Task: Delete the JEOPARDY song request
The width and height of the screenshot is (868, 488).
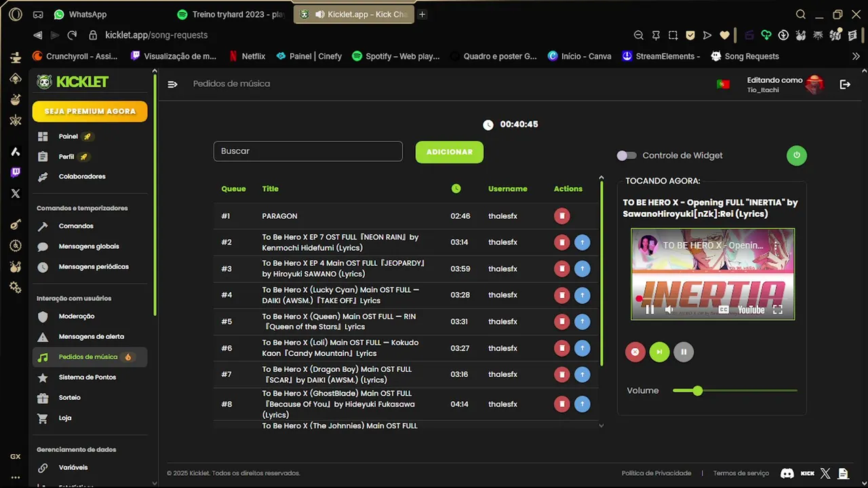Action: (x=561, y=268)
